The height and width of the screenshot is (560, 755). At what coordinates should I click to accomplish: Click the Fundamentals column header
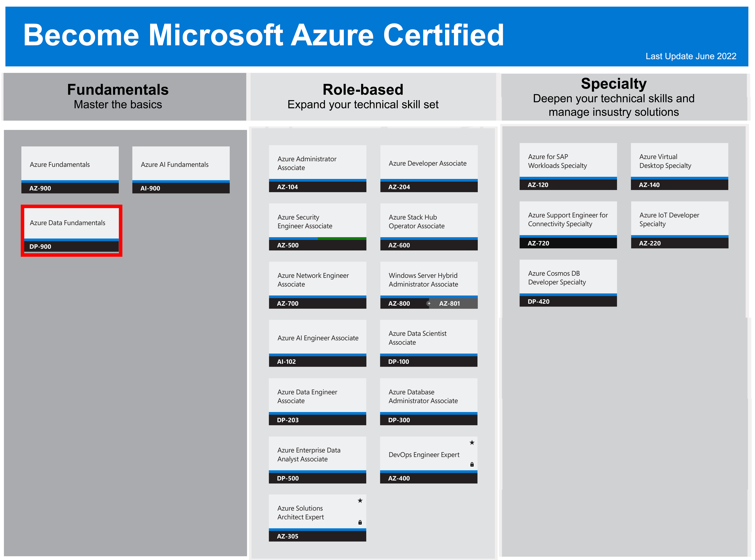125,97
